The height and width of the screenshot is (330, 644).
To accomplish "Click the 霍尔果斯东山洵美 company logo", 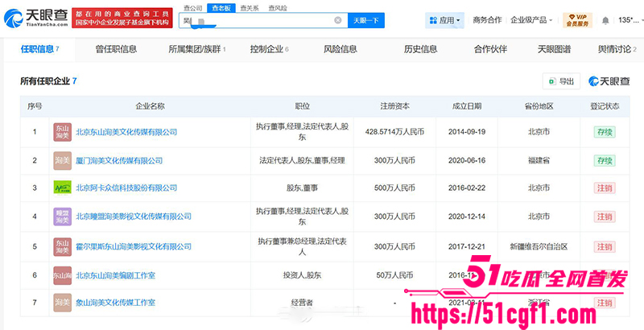I will 63,246.
